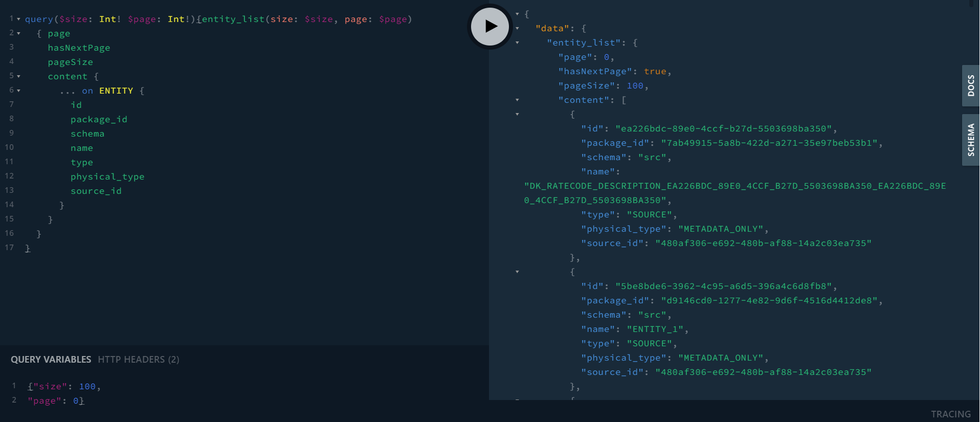The height and width of the screenshot is (422, 980).
Task: Open the TRACING panel
Action: 950,414
